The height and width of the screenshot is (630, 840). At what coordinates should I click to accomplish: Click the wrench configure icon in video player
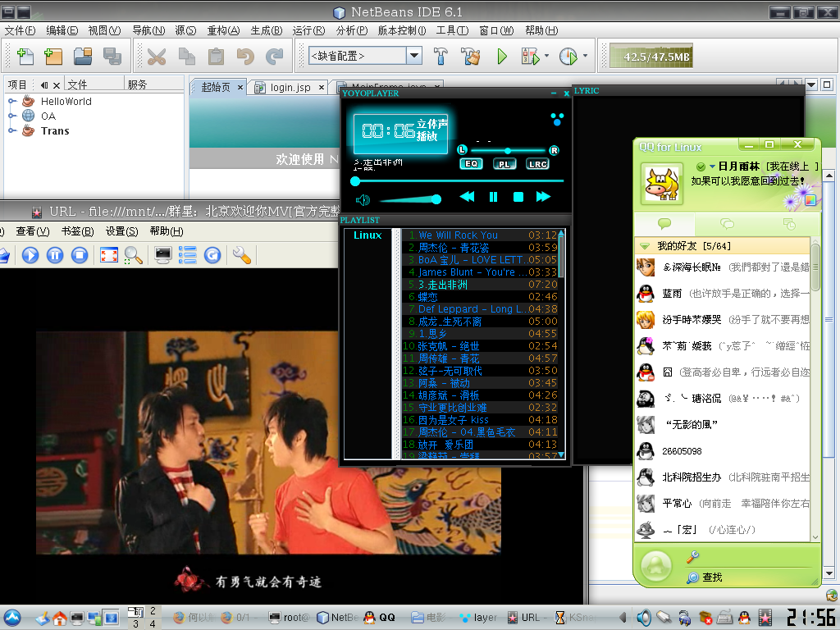pos(242,255)
